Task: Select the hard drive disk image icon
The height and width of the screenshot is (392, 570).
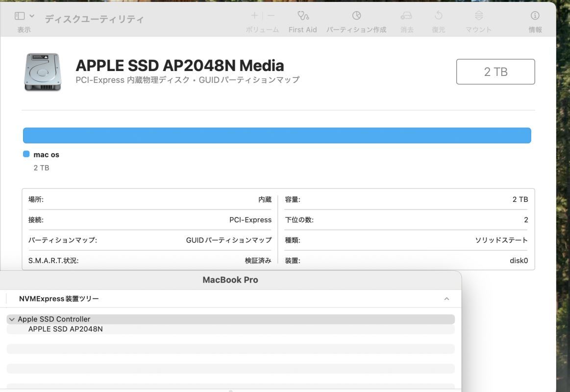Action: point(43,72)
